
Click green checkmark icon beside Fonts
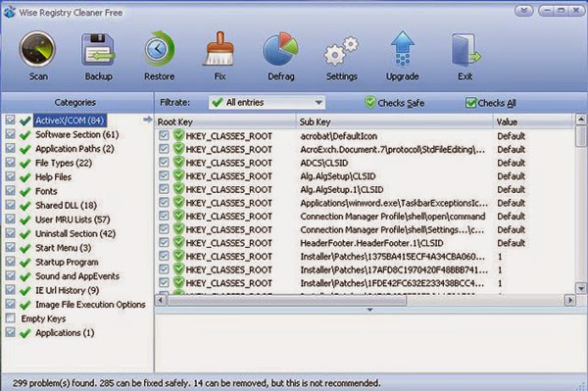25,191
